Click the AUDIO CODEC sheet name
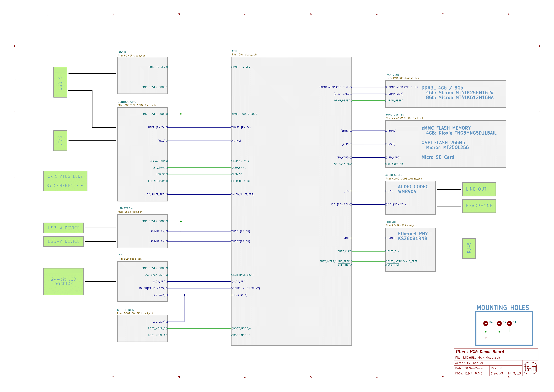554x392 pixels. 394,175
